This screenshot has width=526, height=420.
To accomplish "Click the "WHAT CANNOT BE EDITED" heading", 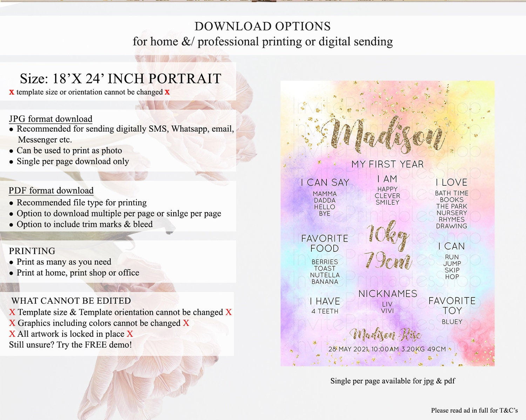I will [x=71, y=301].
